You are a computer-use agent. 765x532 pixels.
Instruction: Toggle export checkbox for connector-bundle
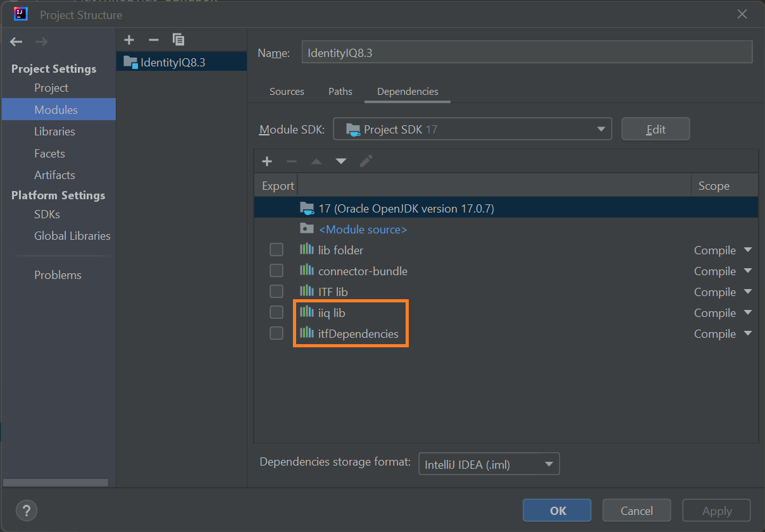point(277,271)
